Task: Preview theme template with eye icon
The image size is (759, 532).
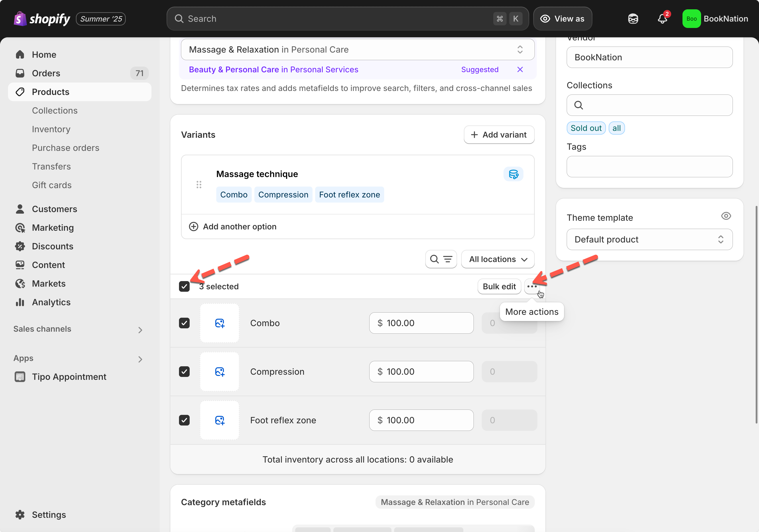Action: coord(726,216)
